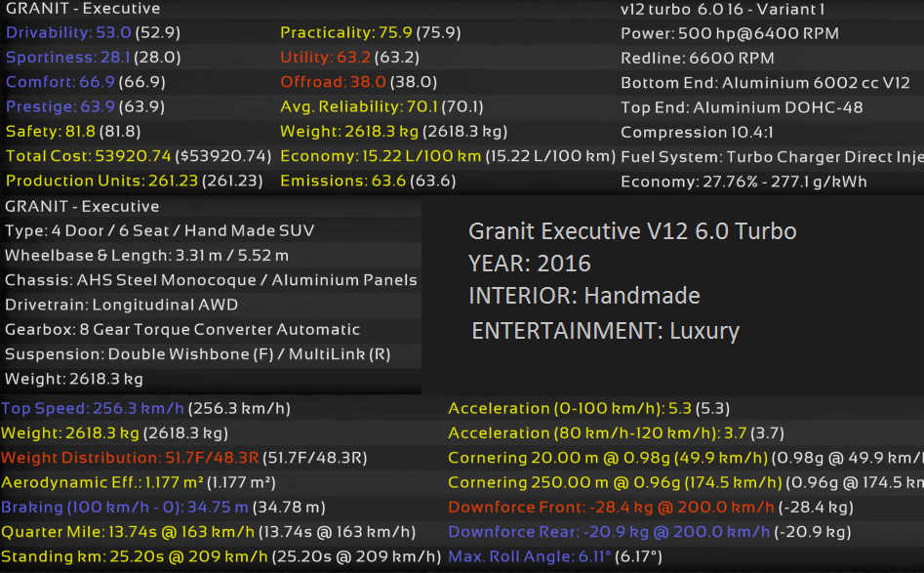This screenshot has width=924, height=573.
Task: Select the Total Cost 53920.74 entry
Action: point(138,156)
